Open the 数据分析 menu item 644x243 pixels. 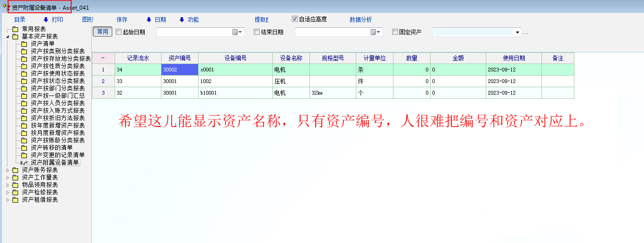(x=361, y=19)
